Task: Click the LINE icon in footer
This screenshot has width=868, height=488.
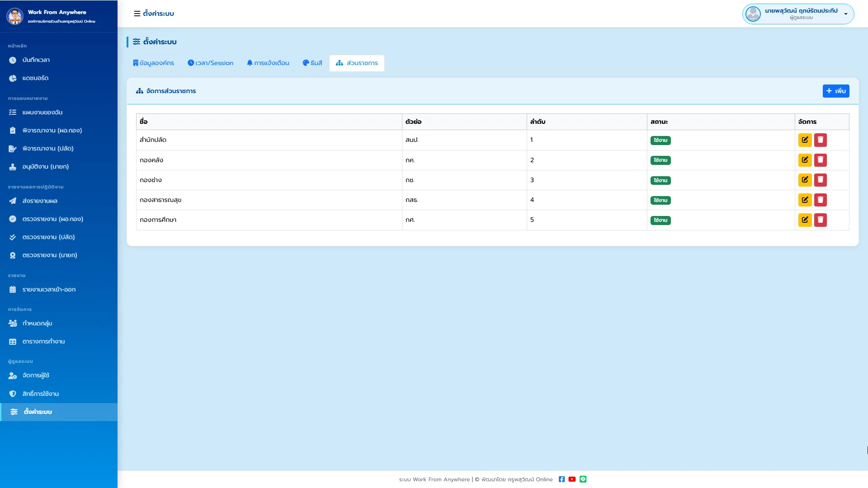Action: (583, 479)
